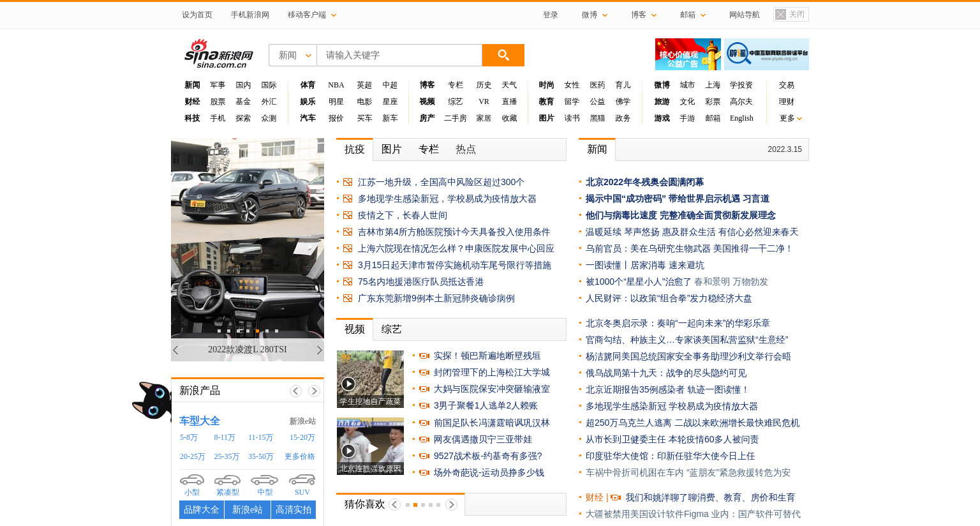Click right arrow in 新浪产品 panel
The width and height of the screenshot is (980, 526).
[314, 391]
